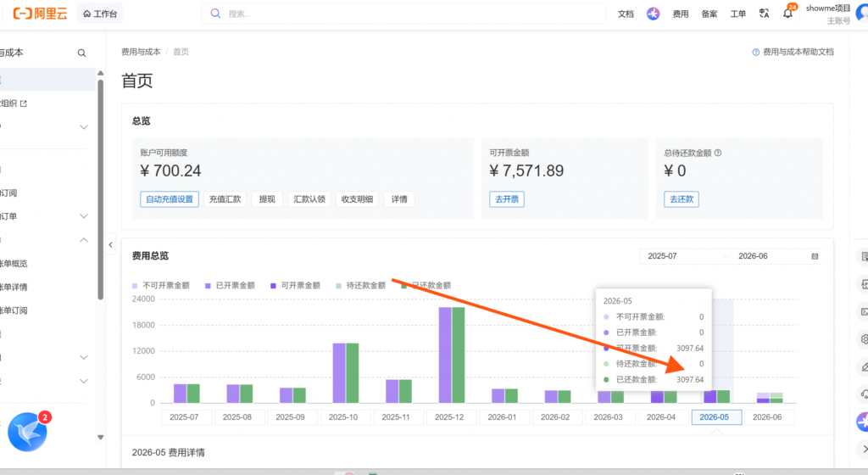
Task: Click the green bar for 2025-10
Action: coord(352,373)
